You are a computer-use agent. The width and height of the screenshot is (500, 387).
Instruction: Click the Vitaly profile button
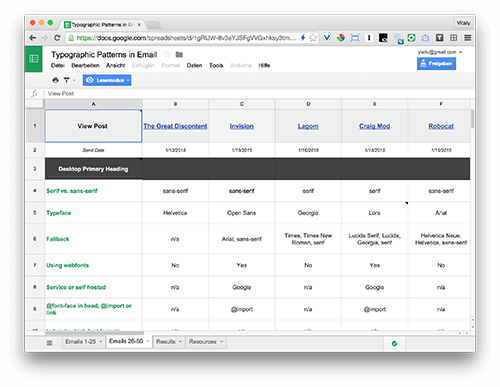point(463,23)
